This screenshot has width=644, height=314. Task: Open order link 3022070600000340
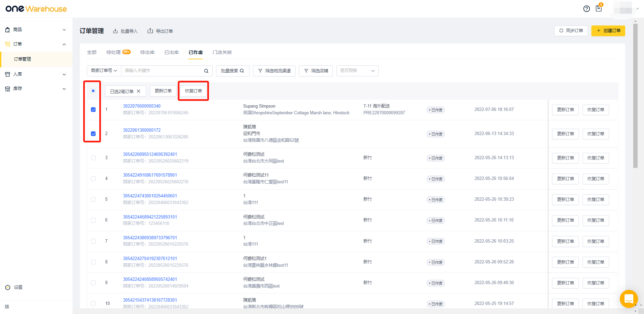tap(142, 106)
